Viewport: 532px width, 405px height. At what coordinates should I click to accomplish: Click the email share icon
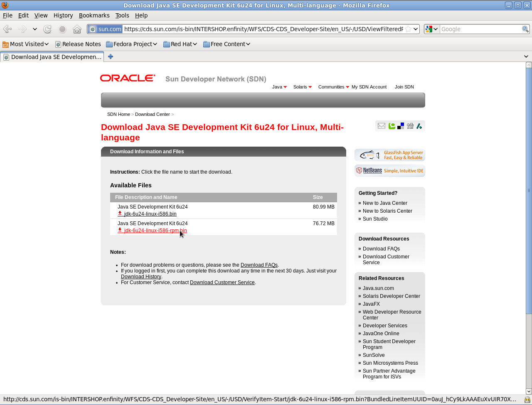[x=382, y=126]
